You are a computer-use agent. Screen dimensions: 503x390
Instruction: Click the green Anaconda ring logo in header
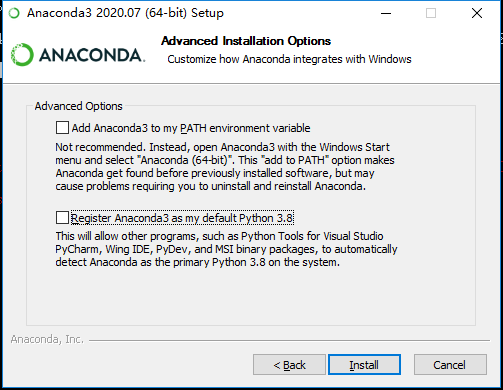(x=22, y=54)
